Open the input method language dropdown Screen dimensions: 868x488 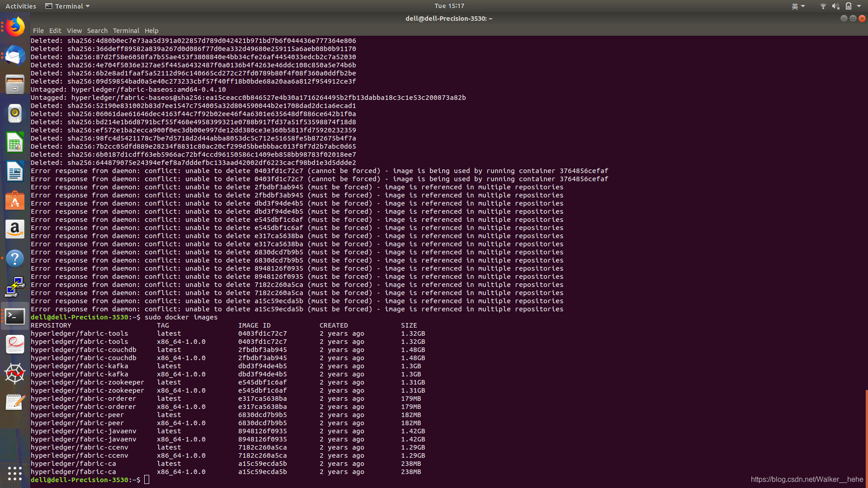798,6
